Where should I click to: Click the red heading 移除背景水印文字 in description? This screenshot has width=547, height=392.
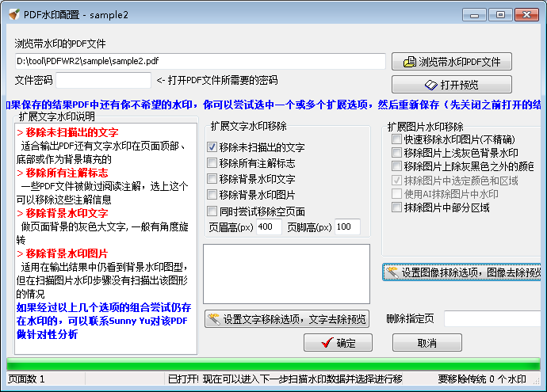[67, 213]
